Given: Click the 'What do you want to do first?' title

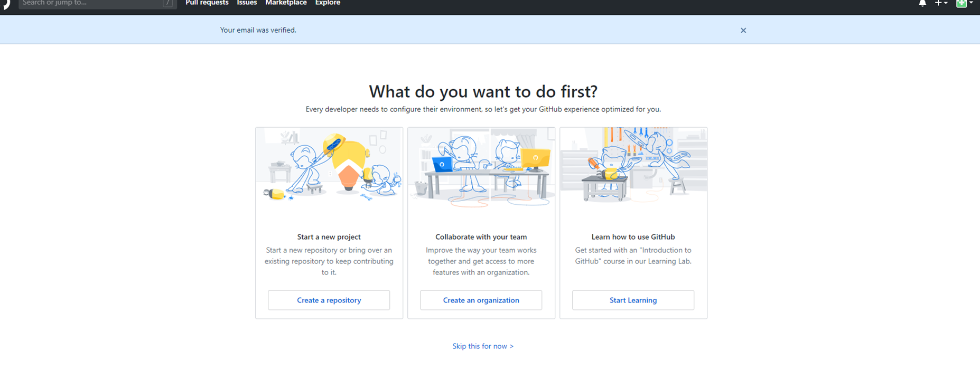Looking at the screenshot, I should point(483,92).
